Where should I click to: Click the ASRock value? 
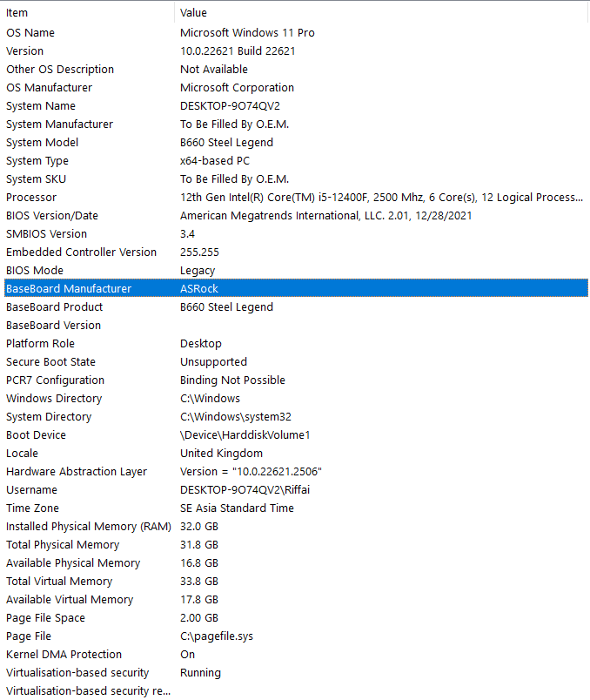tap(199, 289)
